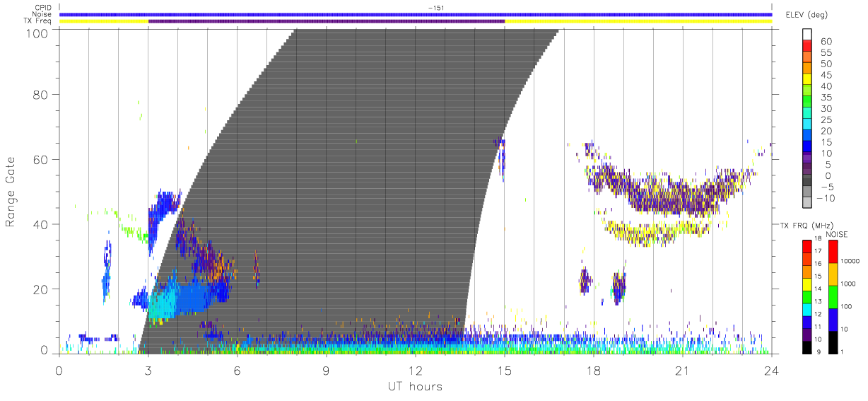868x401 pixels.
Task: Click the 9 tick on UT hours axis
Action: (327, 371)
